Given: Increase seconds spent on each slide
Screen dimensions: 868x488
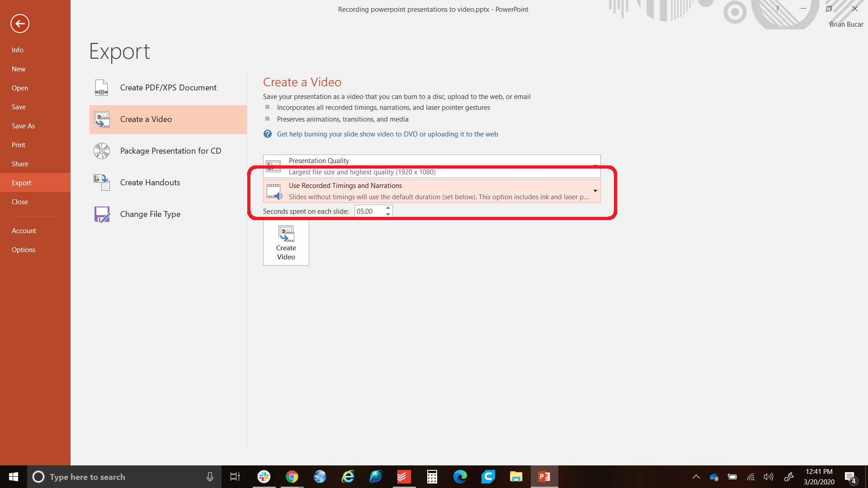Looking at the screenshot, I should [388, 208].
